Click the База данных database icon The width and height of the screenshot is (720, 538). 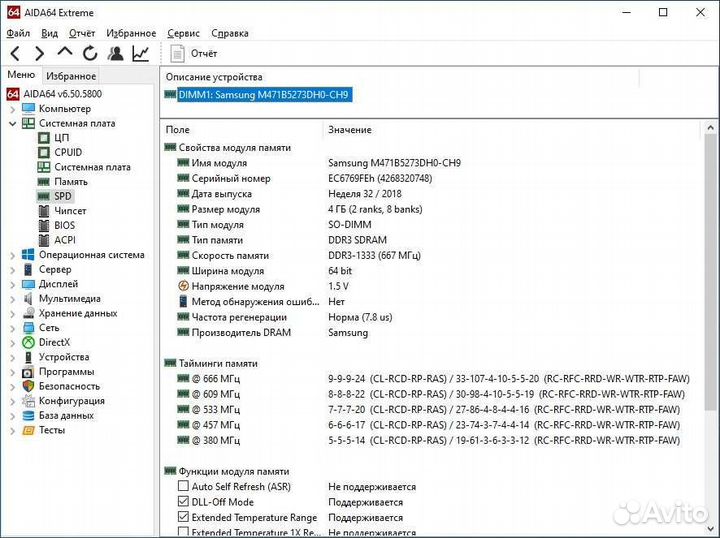point(28,415)
